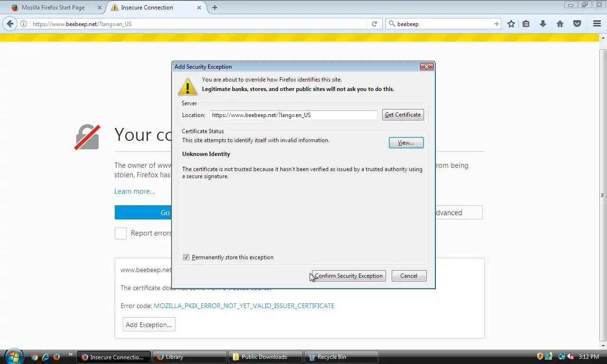The height and width of the screenshot is (364, 607).
Task: Open site information icon in address bar
Action: [24, 24]
